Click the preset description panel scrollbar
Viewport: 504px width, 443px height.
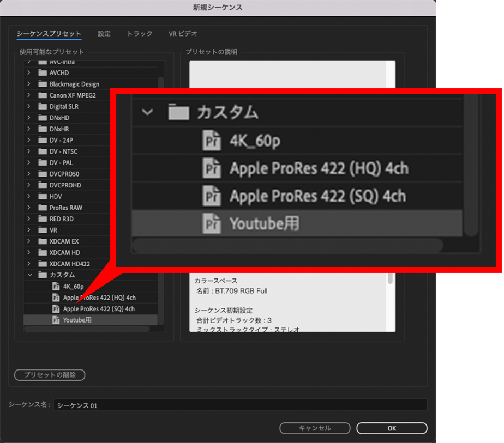[x=390, y=278]
